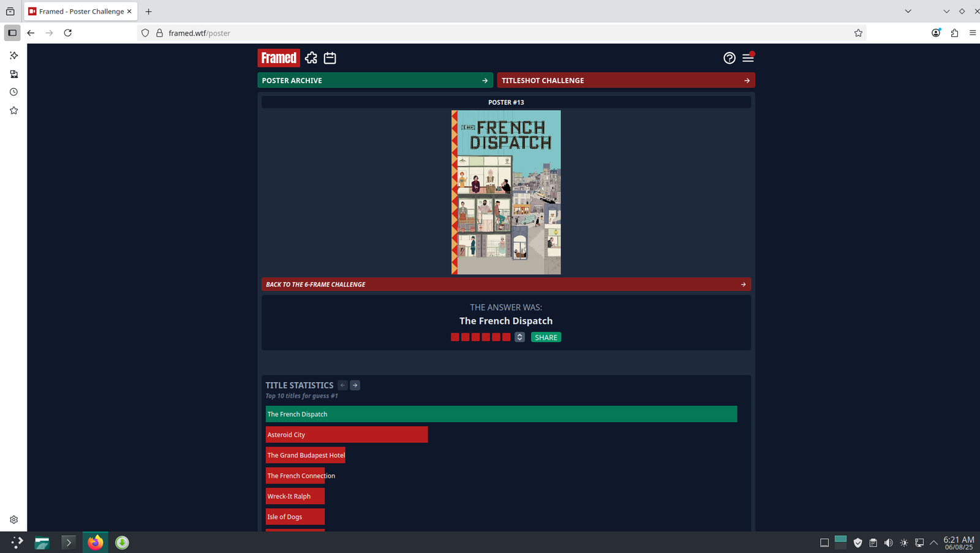
Task: Click the green download taskbar icon
Action: pyautogui.click(x=122, y=542)
